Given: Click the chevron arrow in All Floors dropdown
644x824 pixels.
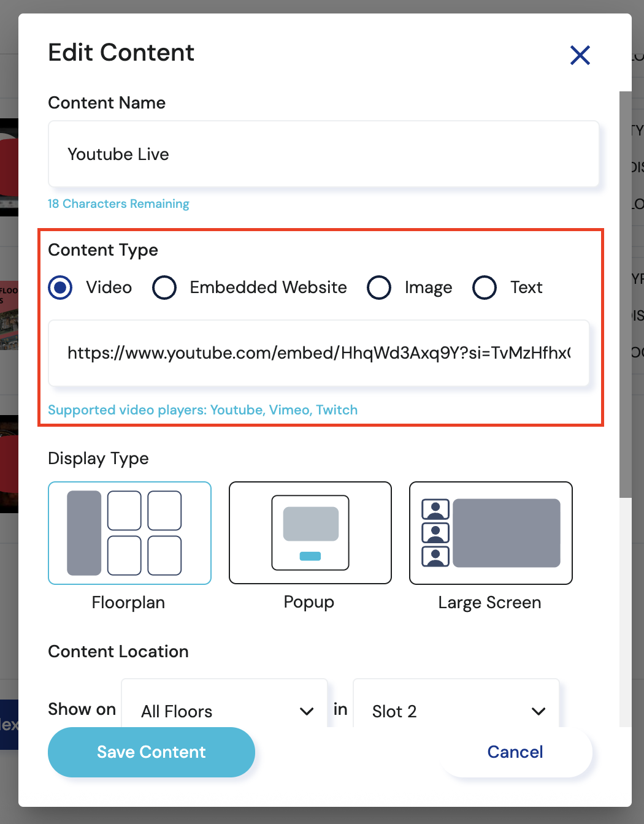Looking at the screenshot, I should click(307, 711).
